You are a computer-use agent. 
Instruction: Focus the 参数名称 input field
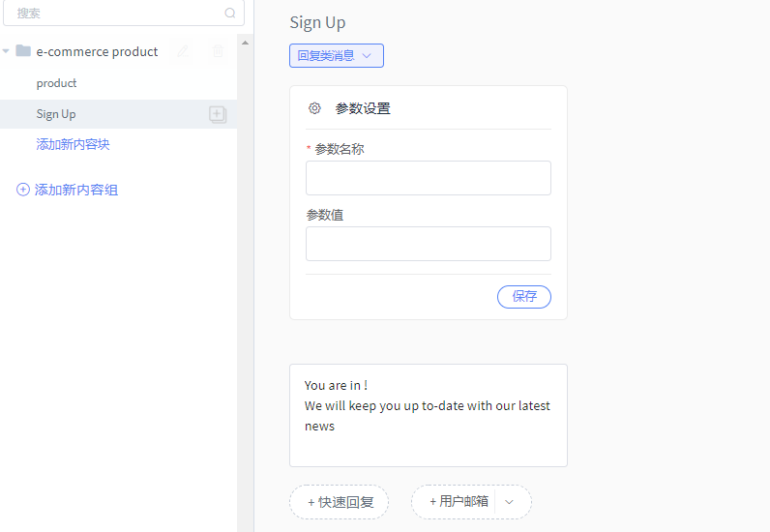pyautogui.click(x=429, y=178)
